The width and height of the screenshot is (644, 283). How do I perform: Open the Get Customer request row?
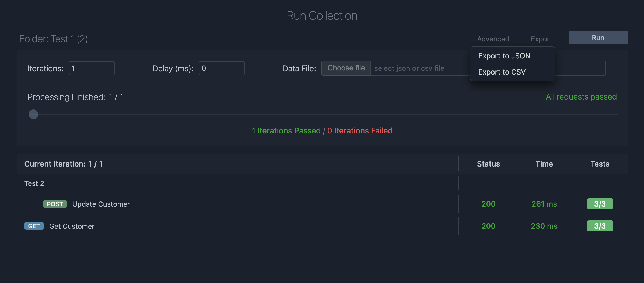[71, 226]
